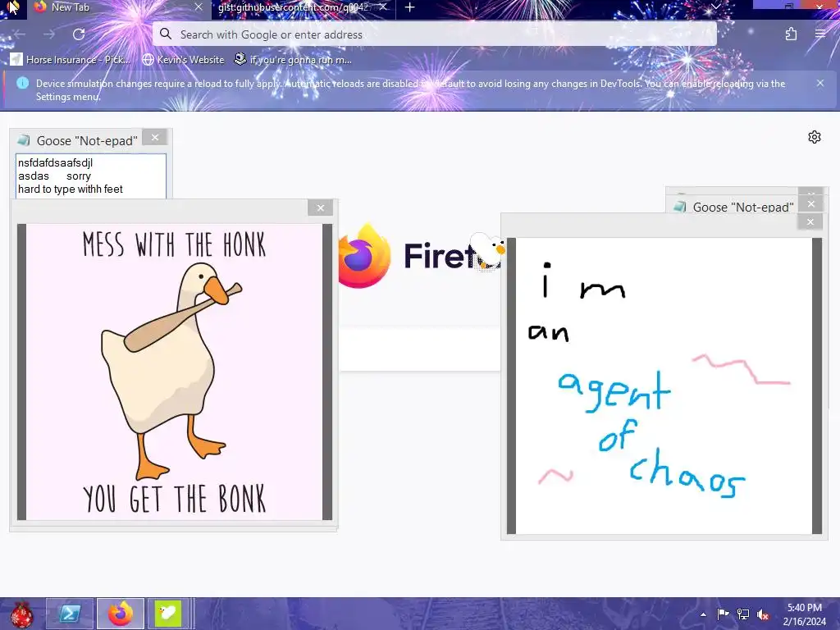
Task: Go forward with the forward arrow
Action: (49, 34)
